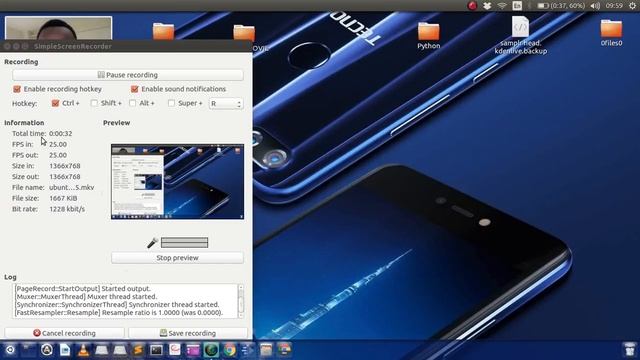The height and width of the screenshot is (360, 640).
Task: Launch VLC media player from taskbar
Action: (x=83, y=350)
